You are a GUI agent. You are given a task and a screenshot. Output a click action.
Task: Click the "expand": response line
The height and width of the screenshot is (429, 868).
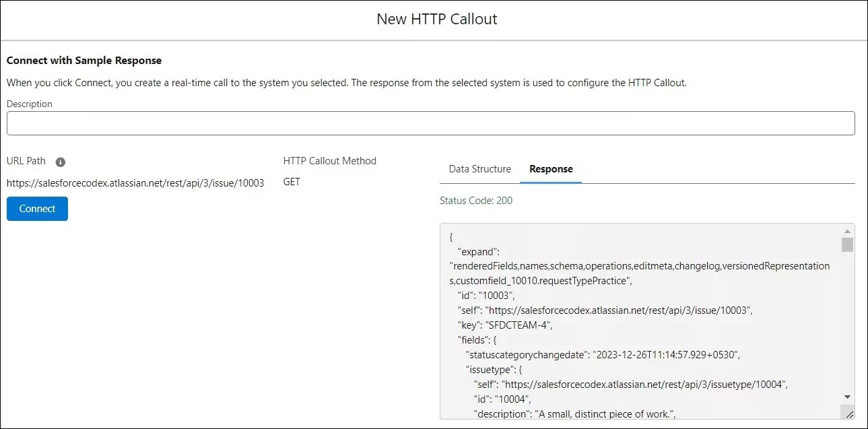click(479, 252)
